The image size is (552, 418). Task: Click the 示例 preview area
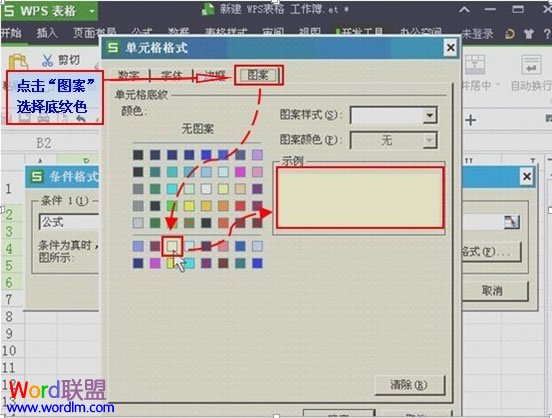[x=360, y=198]
